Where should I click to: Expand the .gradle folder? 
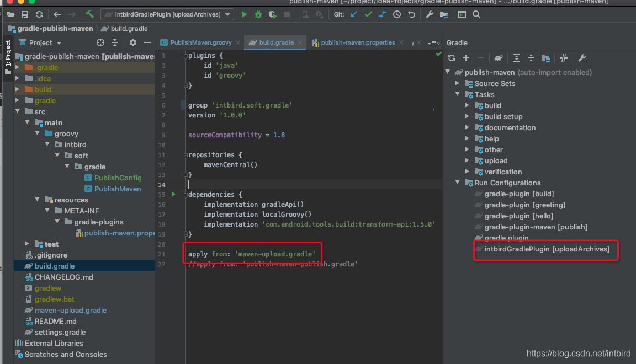[x=18, y=67]
